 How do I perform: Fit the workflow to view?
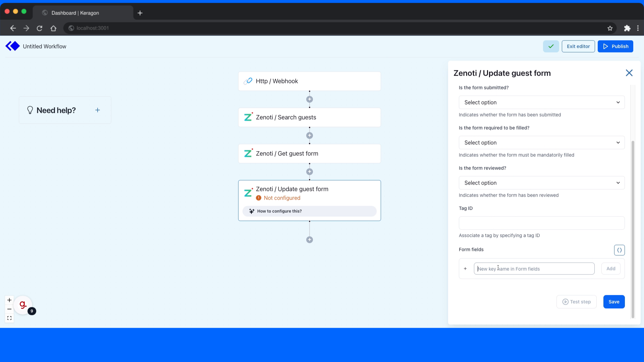[x=9, y=318]
